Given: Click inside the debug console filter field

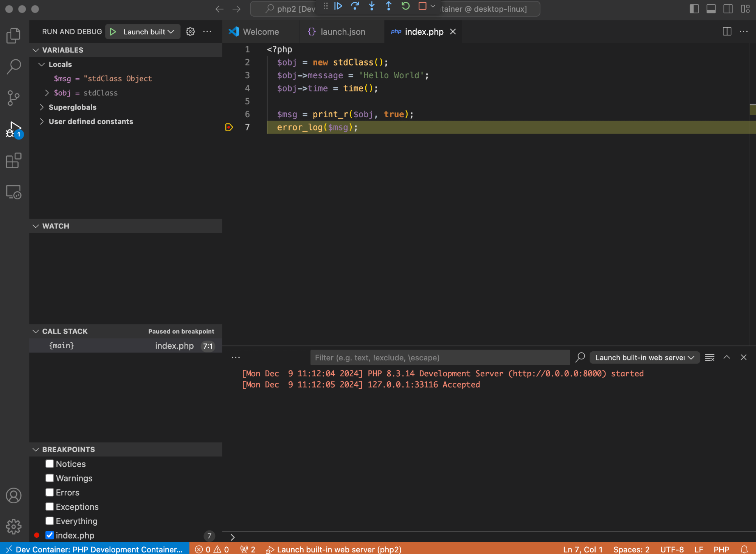Looking at the screenshot, I should pos(439,357).
